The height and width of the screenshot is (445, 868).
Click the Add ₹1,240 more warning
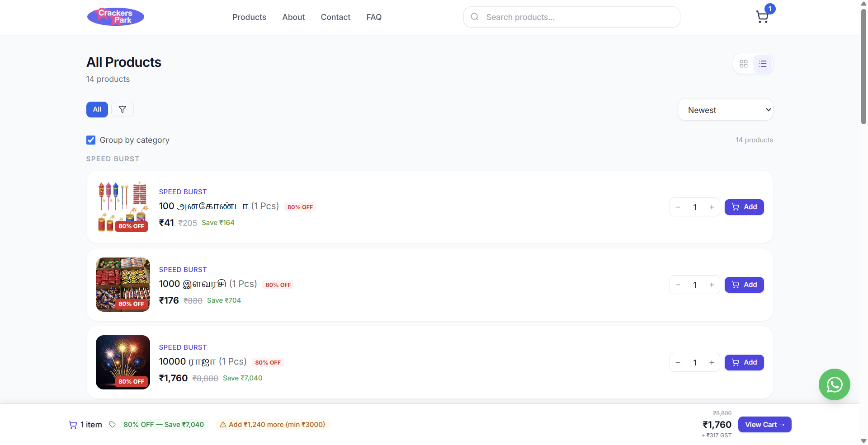(273, 425)
